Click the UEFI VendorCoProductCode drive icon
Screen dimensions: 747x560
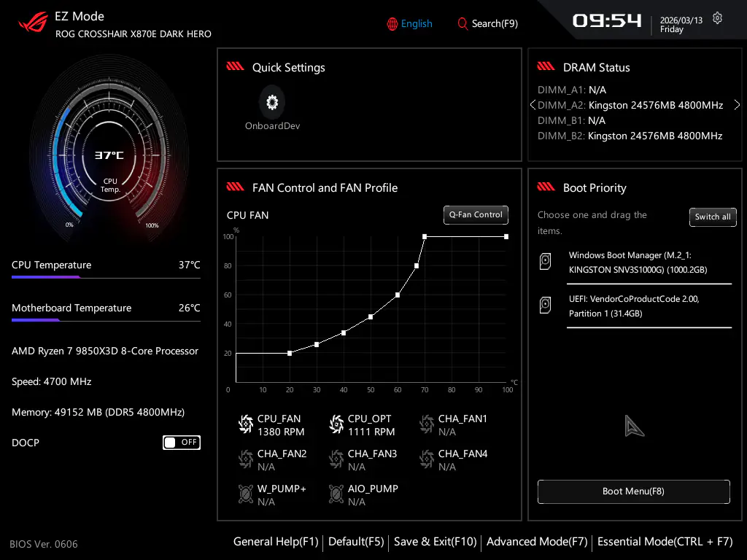(x=546, y=306)
